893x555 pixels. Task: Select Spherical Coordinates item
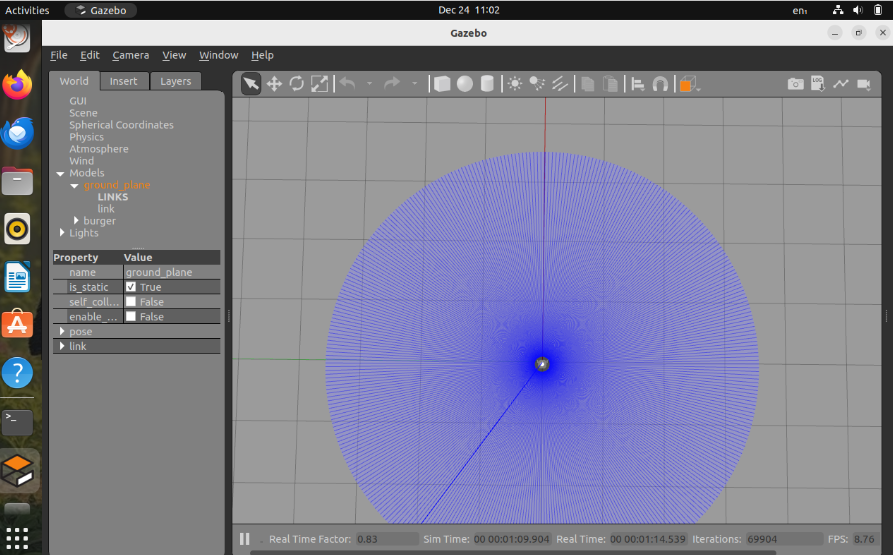coord(121,125)
